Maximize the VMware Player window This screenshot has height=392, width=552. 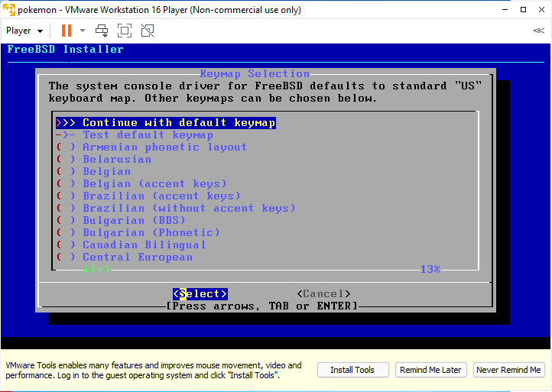coord(524,9)
